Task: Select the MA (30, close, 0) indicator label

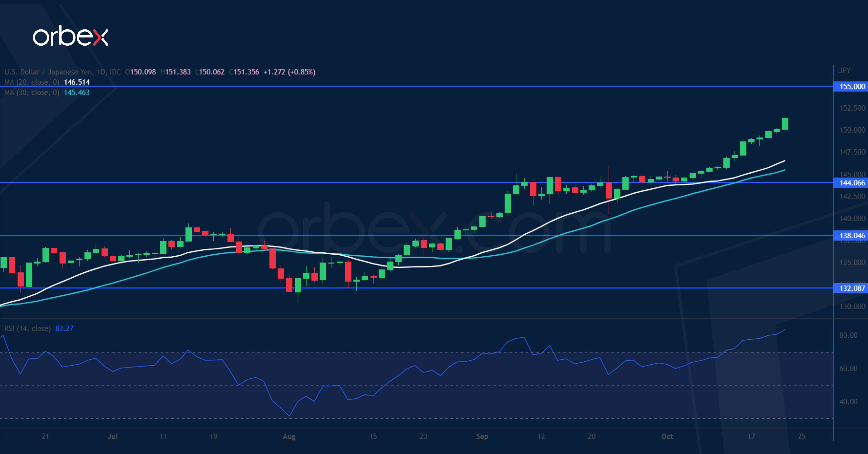Action: [x=32, y=92]
